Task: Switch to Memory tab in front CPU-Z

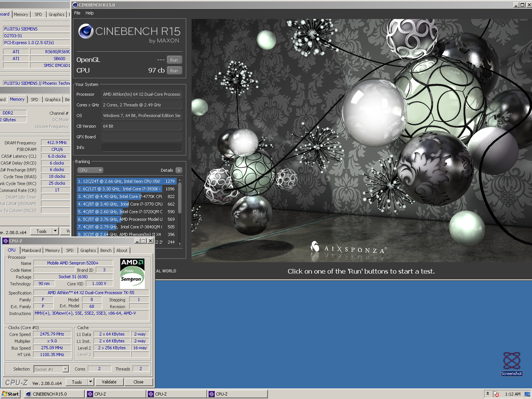Action: tap(52, 250)
